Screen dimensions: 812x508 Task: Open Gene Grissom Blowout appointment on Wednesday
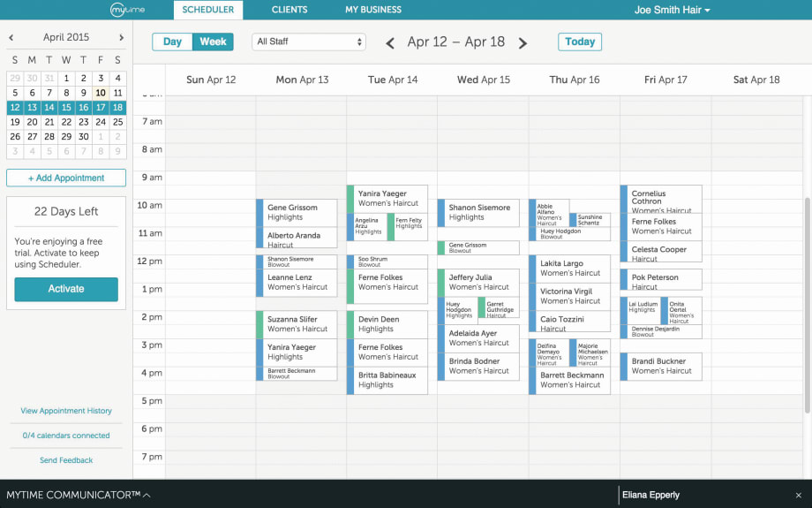(478, 247)
